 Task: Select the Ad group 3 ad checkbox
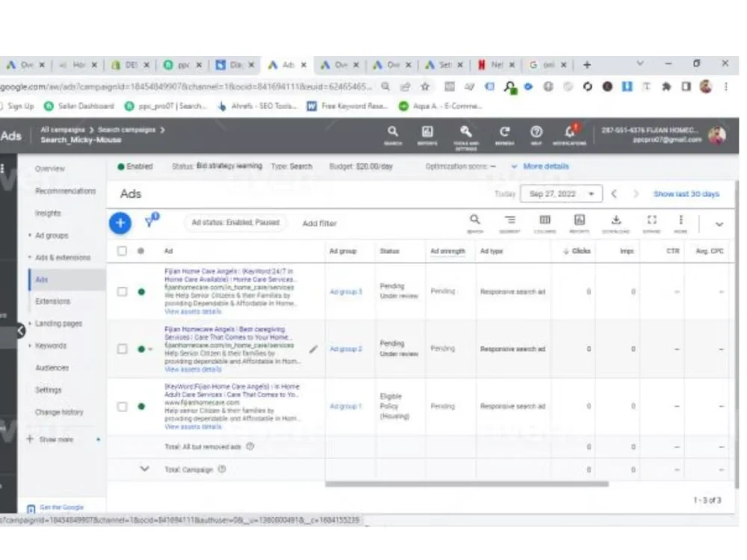[x=123, y=291]
